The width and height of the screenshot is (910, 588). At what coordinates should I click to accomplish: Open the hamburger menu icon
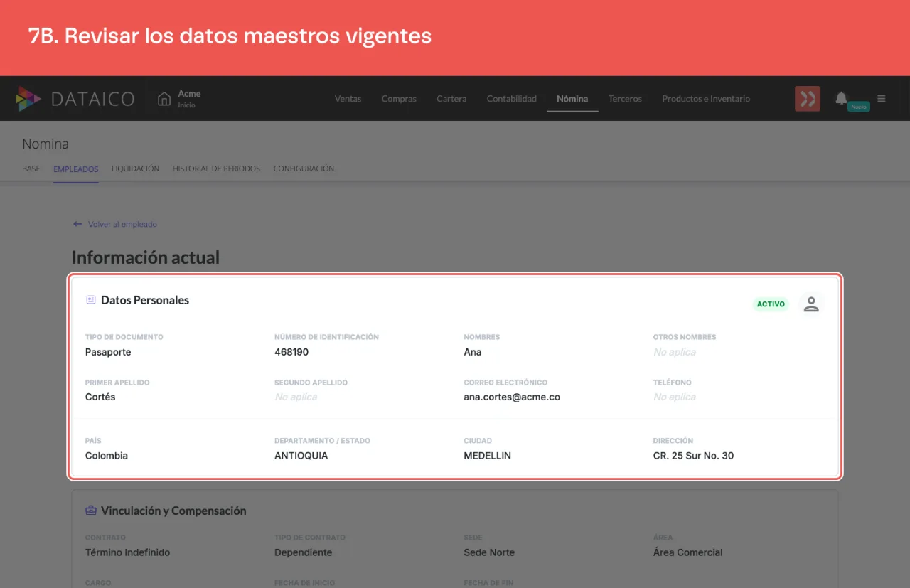tap(882, 99)
